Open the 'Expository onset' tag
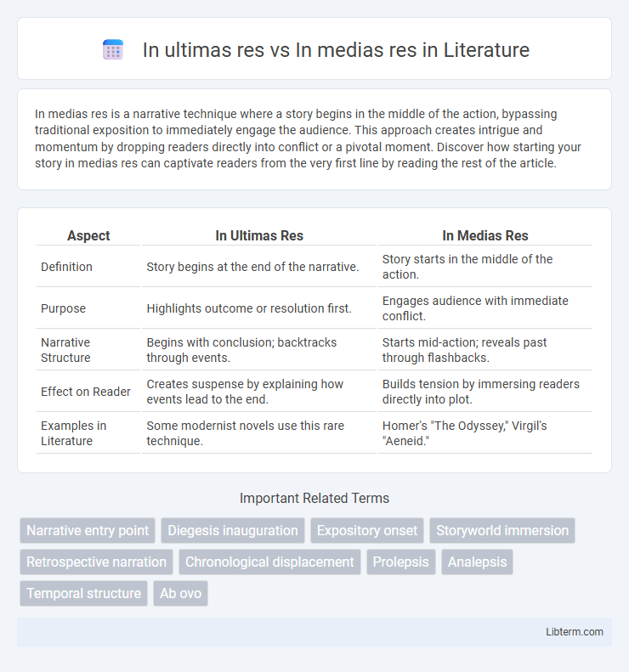Image resolution: width=629 pixels, height=672 pixels. click(x=367, y=531)
